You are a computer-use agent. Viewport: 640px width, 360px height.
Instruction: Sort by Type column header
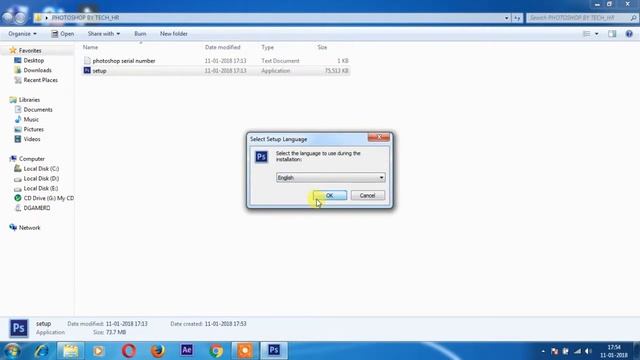(267, 47)
